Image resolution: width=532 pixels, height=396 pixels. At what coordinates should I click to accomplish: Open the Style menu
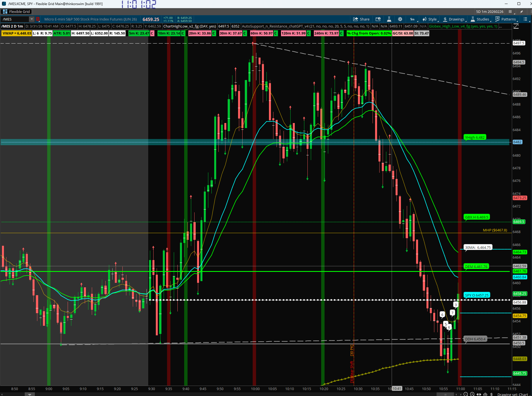[430, 19]
